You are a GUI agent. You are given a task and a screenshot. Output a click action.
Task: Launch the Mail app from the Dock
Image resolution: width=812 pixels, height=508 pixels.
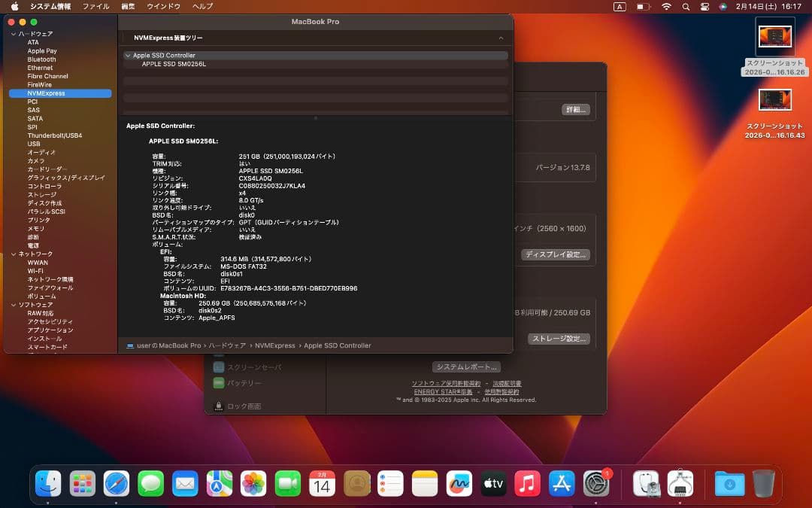(185, 484)
